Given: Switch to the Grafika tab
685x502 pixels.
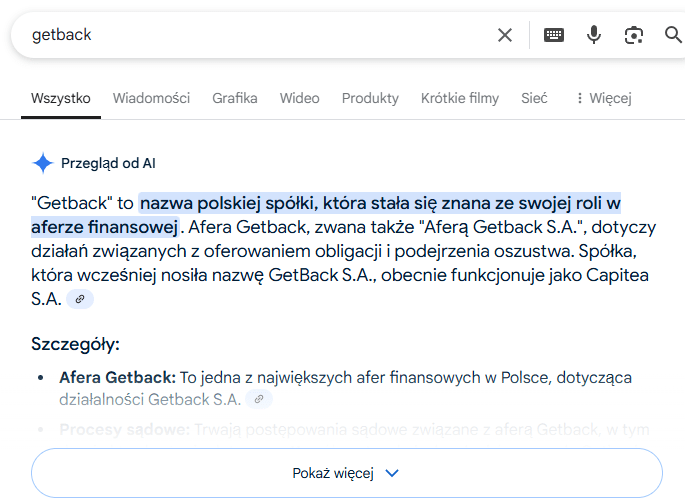Looking at the screenshot, I should click(x=235, y=98).
